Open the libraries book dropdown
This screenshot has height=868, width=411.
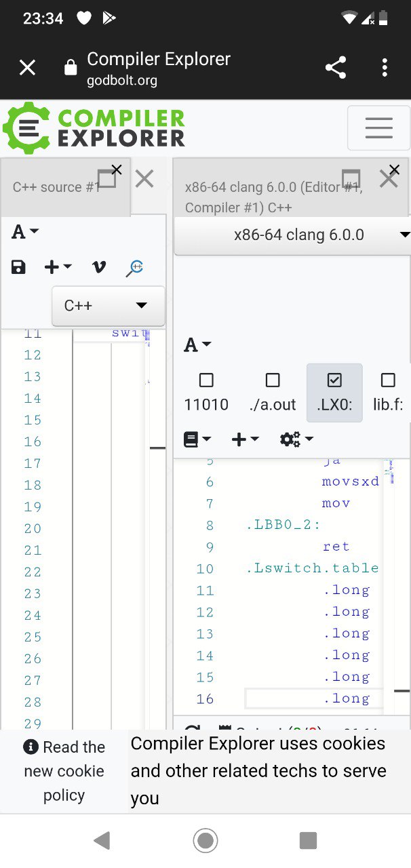197,439
